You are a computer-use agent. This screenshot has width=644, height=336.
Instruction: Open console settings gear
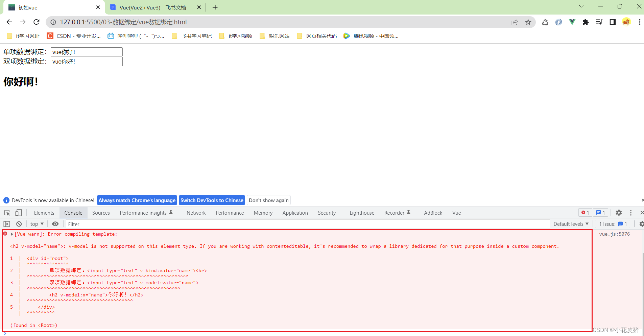point(641,224)
